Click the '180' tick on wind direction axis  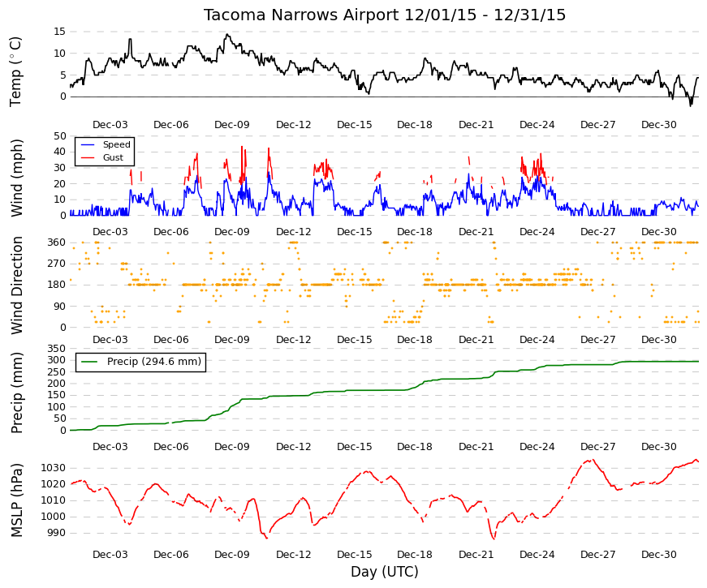click(56, 285)
